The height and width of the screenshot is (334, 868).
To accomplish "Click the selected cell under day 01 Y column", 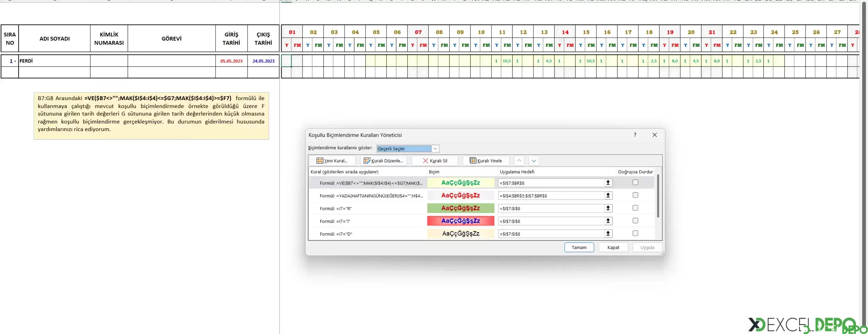I will pyautogui.click(x=286, y=61).
